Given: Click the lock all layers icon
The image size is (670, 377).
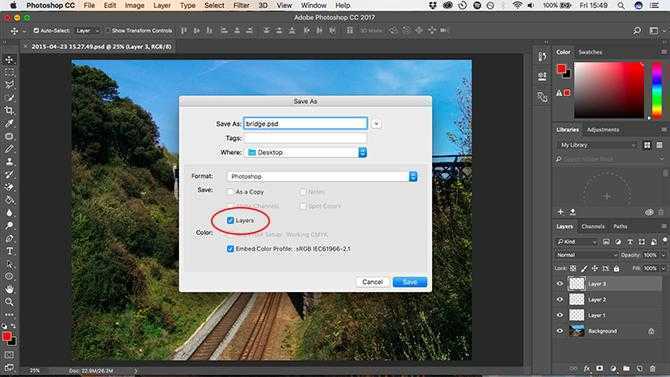Looking at the screenshot, I should [x=616, y=268].
